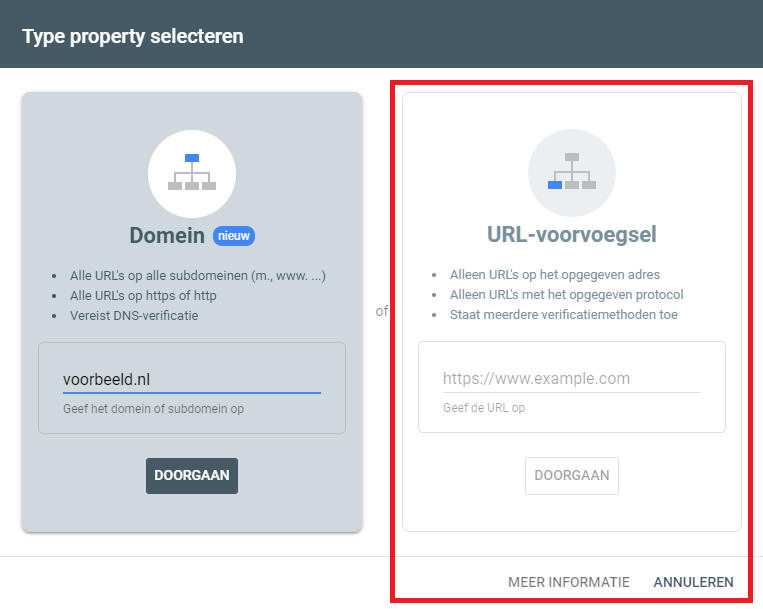The width and height of the screenshot is (763, 609).
Task: Select the Domein heading text
Action: coord(168,236)
